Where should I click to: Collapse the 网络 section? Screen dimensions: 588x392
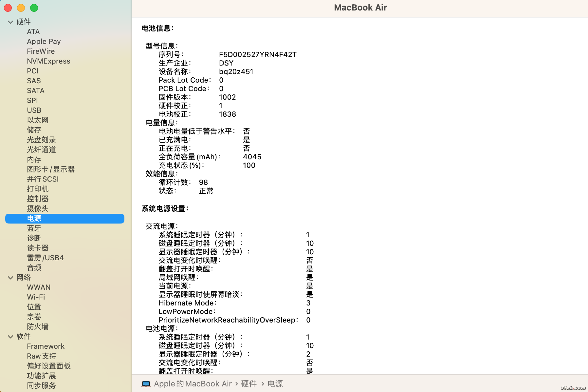10,278
